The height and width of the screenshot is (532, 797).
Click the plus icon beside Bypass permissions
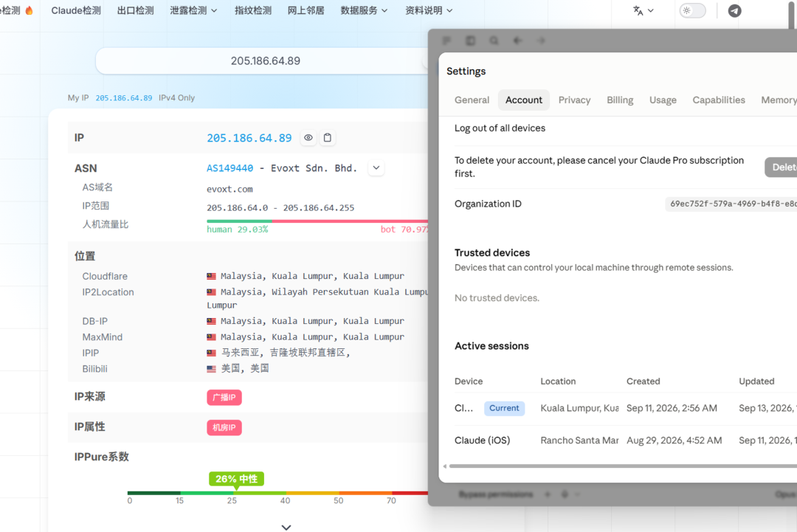pyautogui.click(x=548, y=494)
